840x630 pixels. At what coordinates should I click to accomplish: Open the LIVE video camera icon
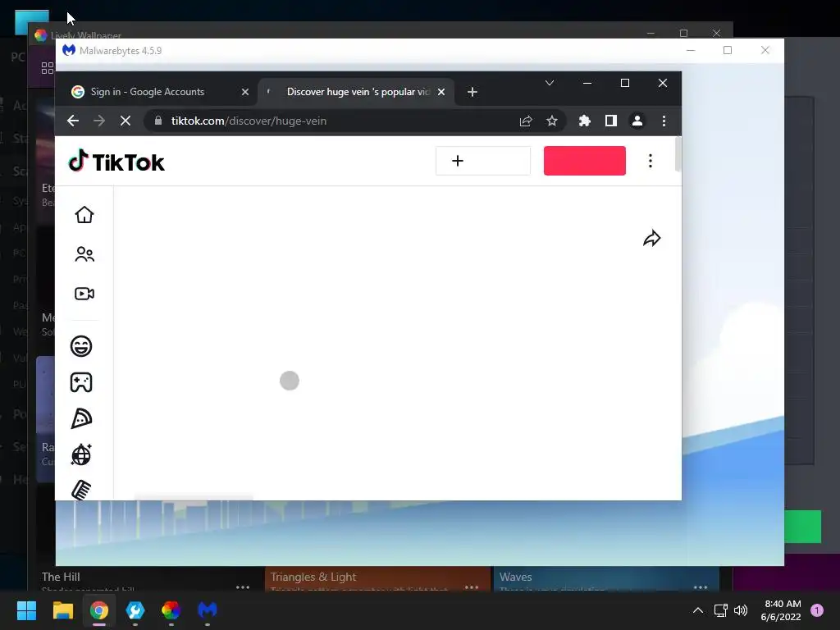(84, 294)
